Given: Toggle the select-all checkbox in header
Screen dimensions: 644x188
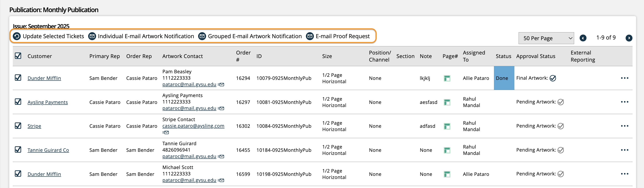Looking at the screenshot, I should [18, 56].
